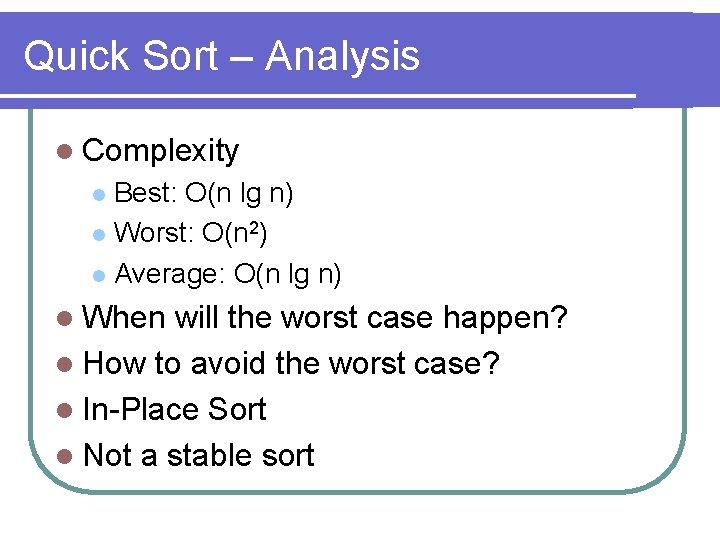Click the bullet before 'How to avoid the worst case?'
Viewport: 720px width, 540px height.
click(x=65, y=365)
